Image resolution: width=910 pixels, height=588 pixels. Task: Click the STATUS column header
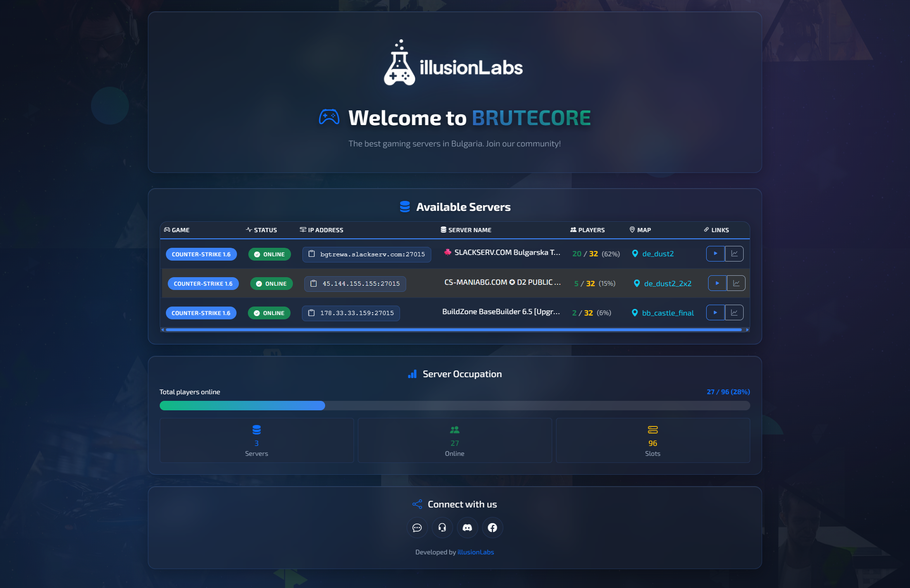pos(262,230)
